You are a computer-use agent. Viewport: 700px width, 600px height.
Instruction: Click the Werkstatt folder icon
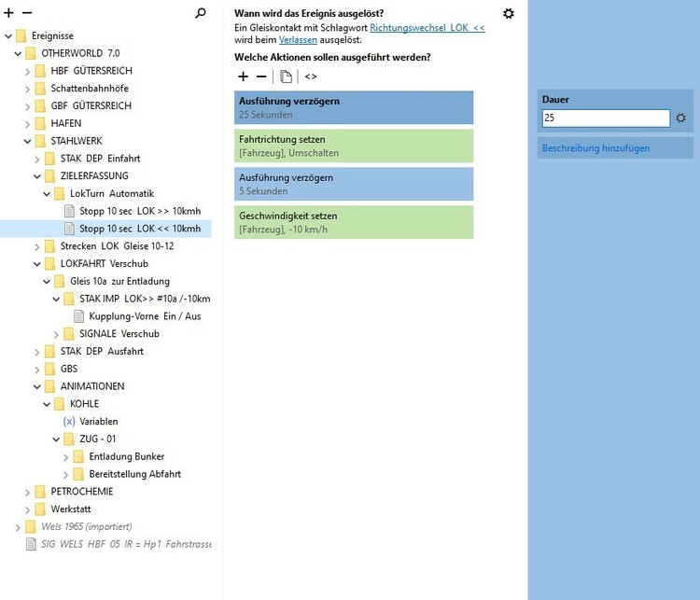[40, 509]
